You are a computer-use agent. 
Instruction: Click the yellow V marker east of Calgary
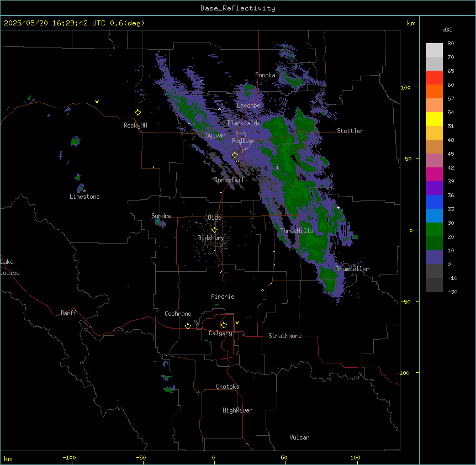pyautogui.click(x=237, y=323)
